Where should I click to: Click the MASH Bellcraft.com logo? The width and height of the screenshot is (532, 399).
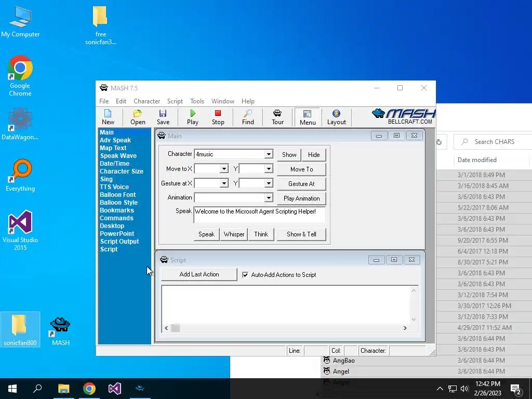click(x=404, y=116)
